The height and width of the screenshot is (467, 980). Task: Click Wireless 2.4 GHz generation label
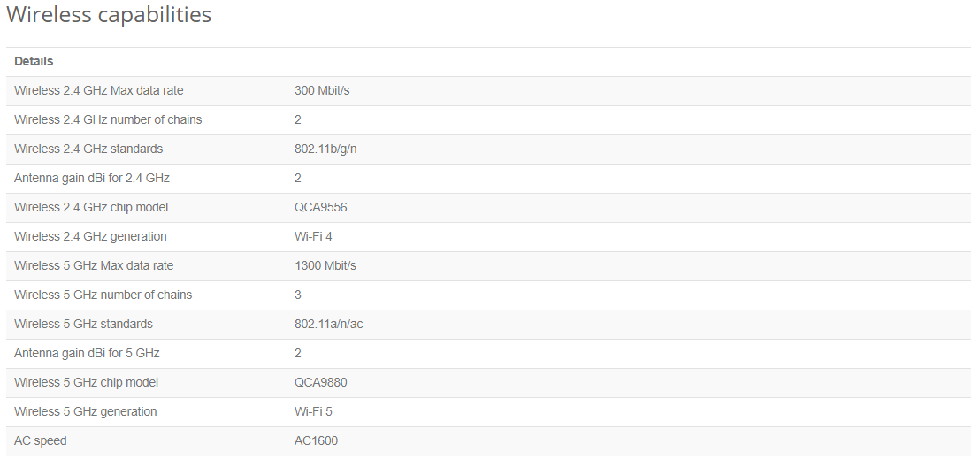click(x=90, y=236)
